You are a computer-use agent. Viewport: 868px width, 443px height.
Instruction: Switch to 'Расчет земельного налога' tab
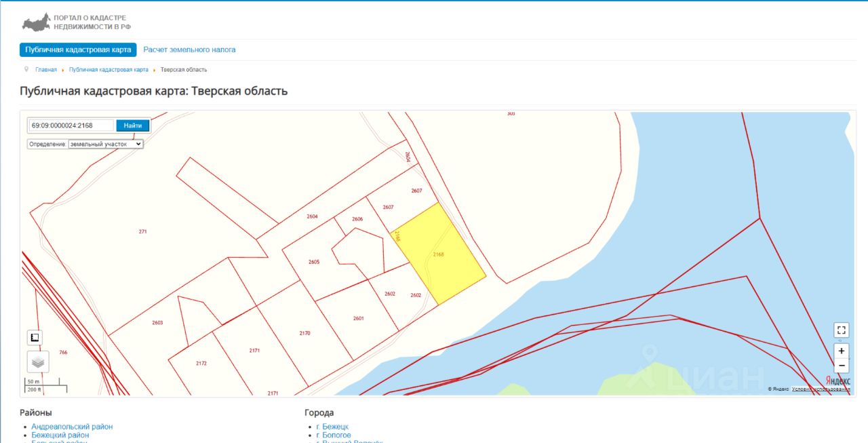coord(189,50)
